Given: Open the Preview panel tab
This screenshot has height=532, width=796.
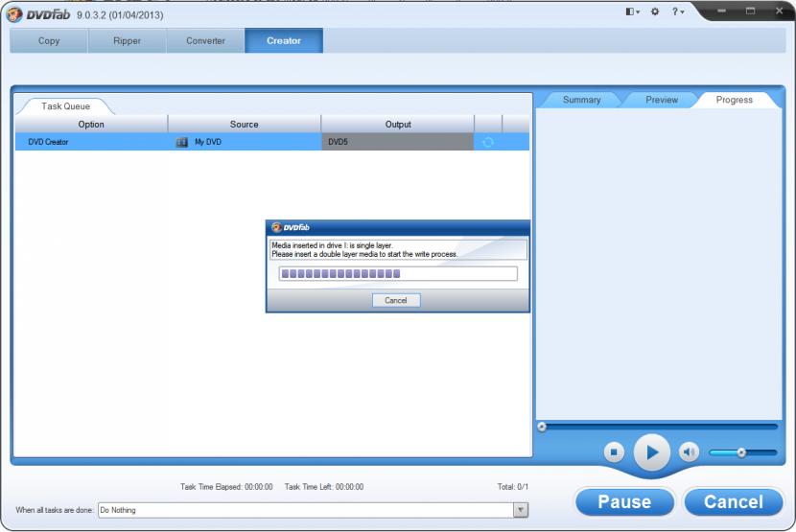Looking at the screenshot, I should click(x=661, y=100).
